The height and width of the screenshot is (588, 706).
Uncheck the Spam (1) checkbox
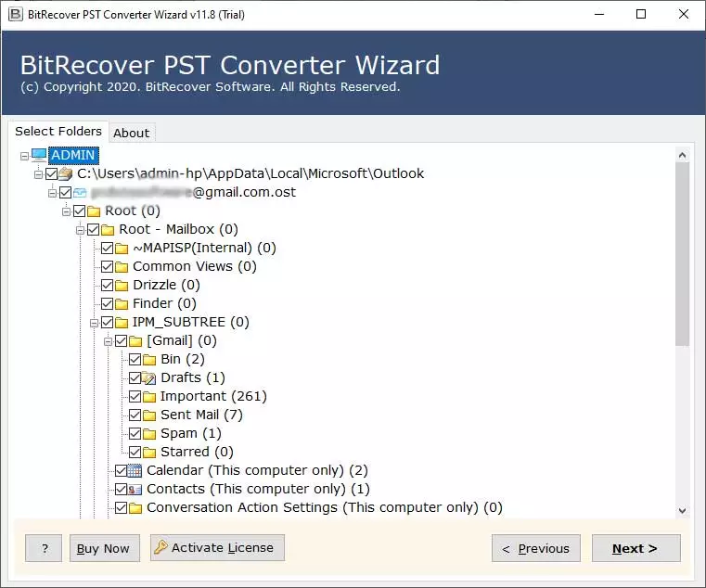(135, 433)
